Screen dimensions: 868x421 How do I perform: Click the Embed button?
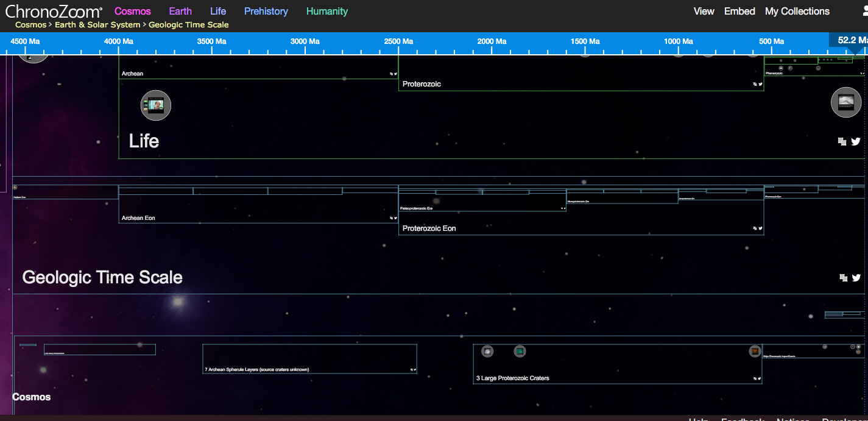(739, 11)
